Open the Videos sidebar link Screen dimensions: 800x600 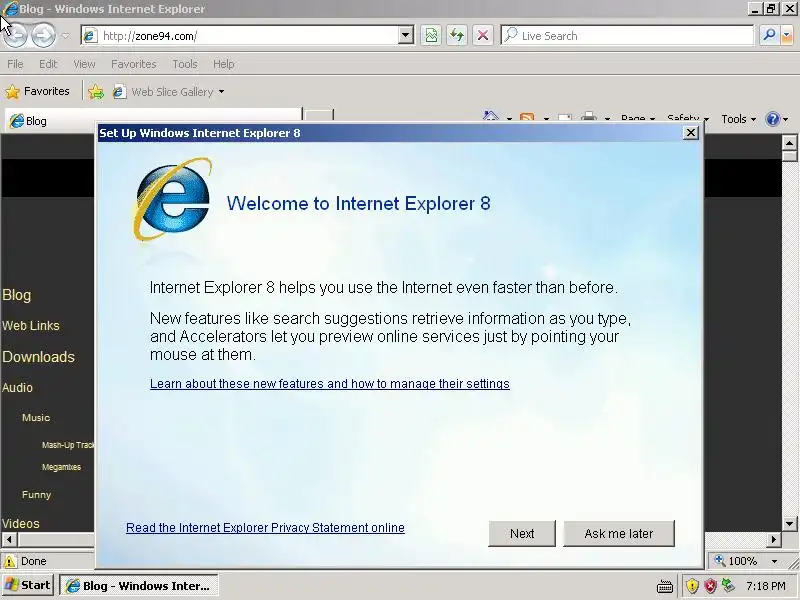point(20,523)
